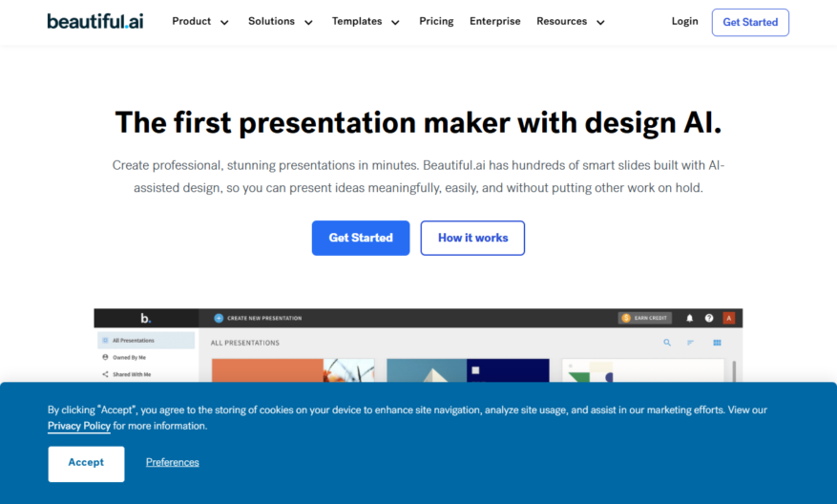Accept cookies with the Accept button
Screen dimensions: 837x504
point(86,464)
